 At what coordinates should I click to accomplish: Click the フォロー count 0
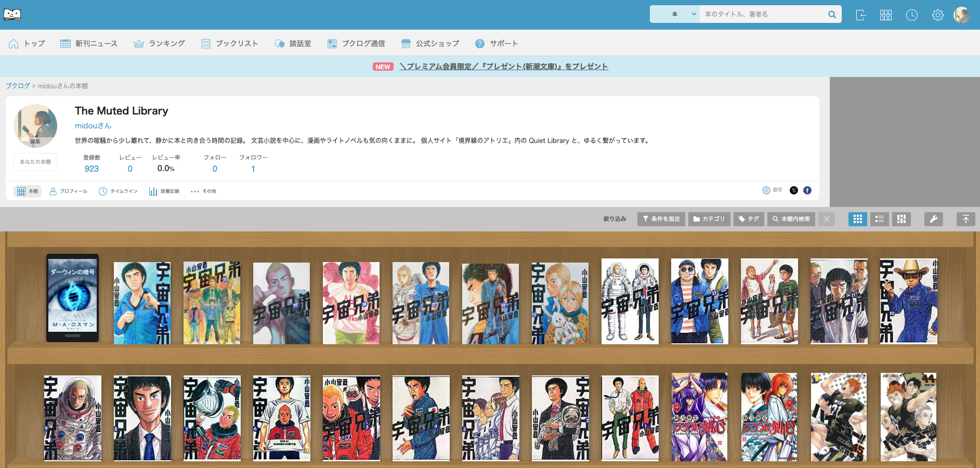[x=215, y=168]
